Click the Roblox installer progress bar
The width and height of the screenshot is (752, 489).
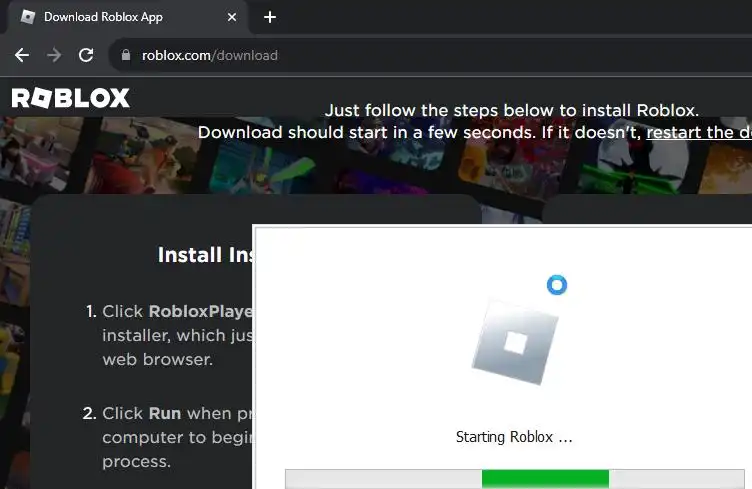[515, 479]
